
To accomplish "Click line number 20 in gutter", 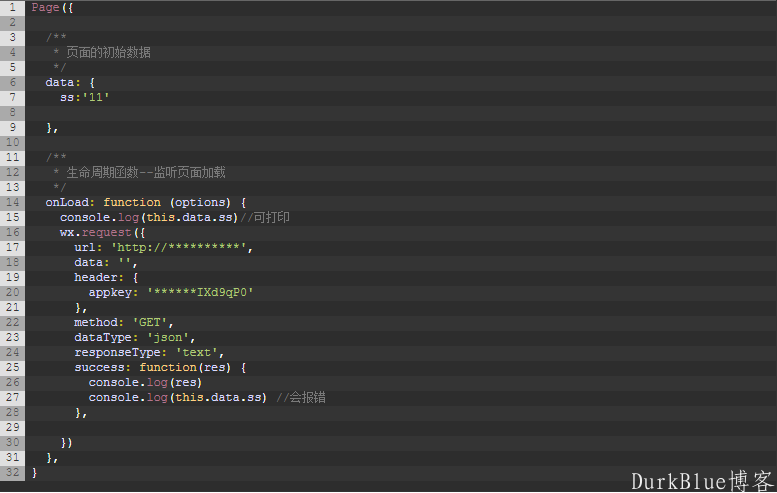I will click(13, 292).
